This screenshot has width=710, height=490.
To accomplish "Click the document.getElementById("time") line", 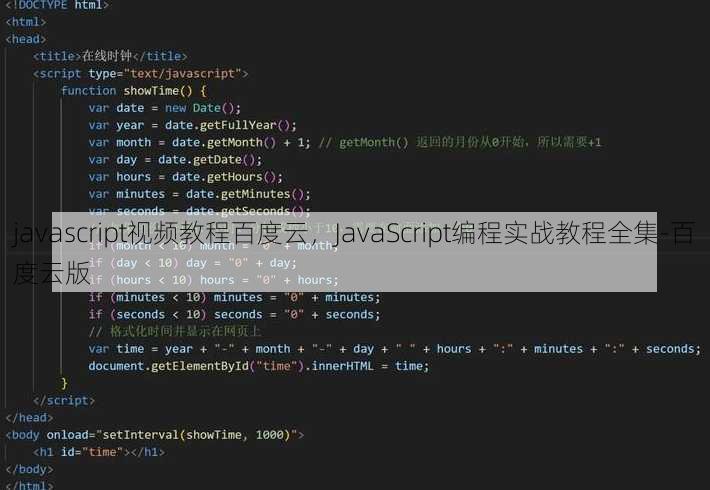I will coord(259,366).
